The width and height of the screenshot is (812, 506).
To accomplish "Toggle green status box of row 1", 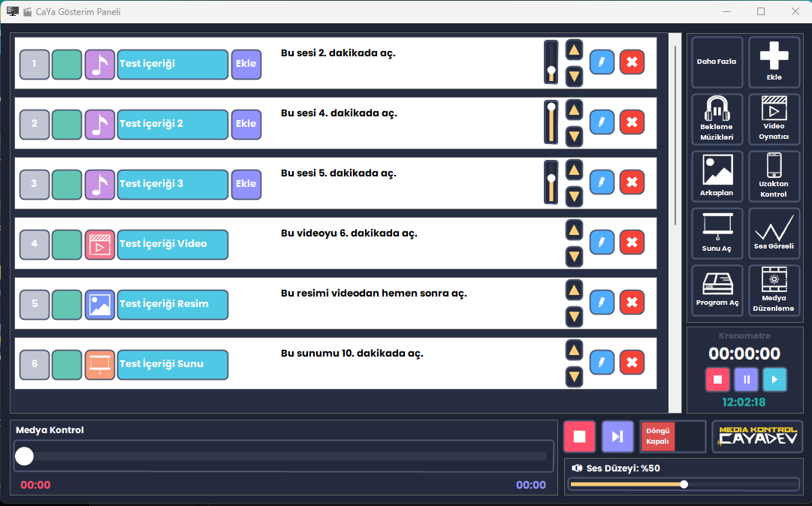I will pos(67,64).
